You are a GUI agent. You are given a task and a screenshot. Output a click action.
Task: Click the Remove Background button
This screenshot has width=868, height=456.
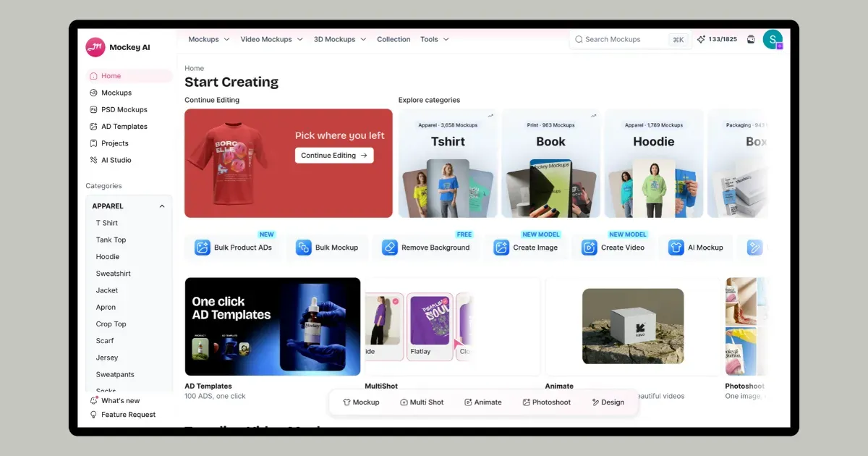[426, 248]
